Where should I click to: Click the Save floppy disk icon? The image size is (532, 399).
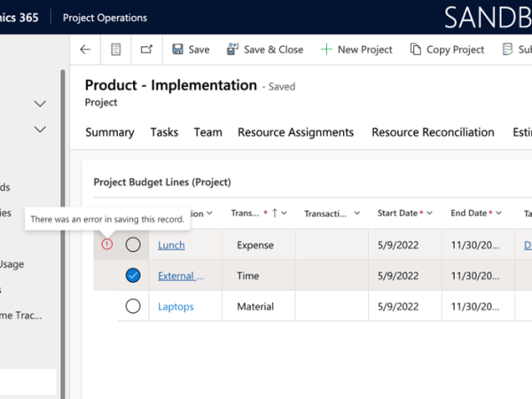[x=177, y=50]
